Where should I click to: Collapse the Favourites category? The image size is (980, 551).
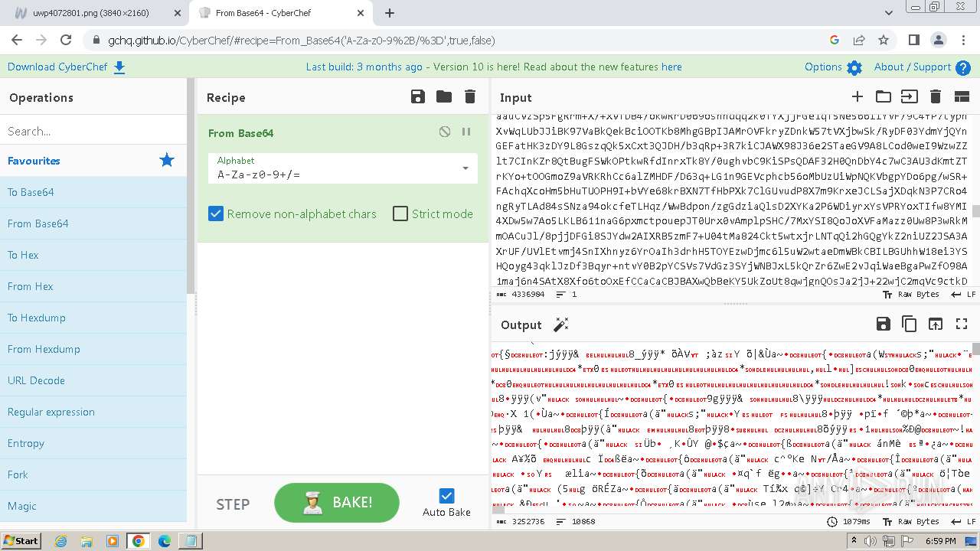(93, 161)
